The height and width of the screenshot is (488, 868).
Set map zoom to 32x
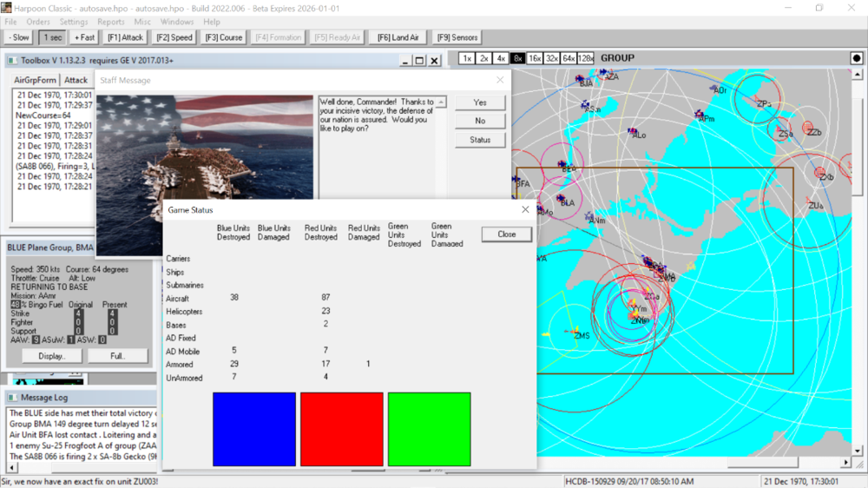552,58
